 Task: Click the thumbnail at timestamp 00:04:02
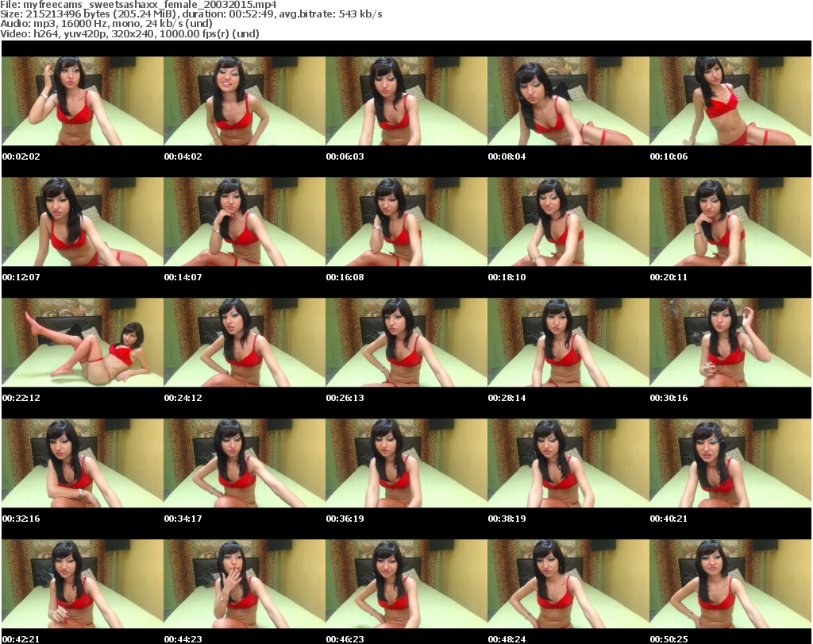pos(245,101)
